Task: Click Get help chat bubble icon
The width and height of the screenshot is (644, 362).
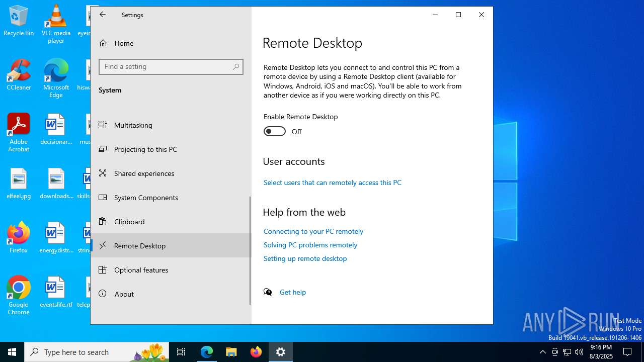Action: pos(268,292)
